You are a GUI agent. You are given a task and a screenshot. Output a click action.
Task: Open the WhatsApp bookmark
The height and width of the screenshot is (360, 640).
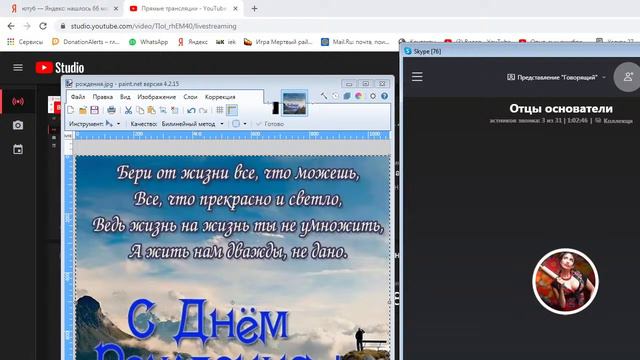click(x=148, y=42)
